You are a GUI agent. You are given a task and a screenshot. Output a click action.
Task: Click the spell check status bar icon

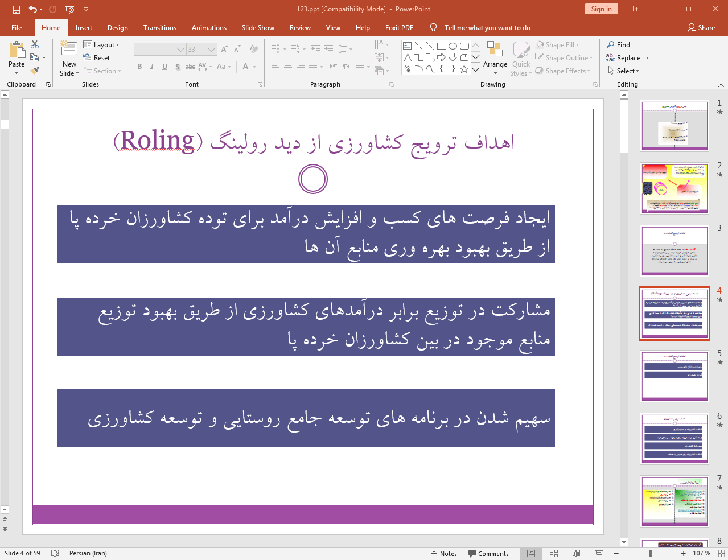pos(55,553)
